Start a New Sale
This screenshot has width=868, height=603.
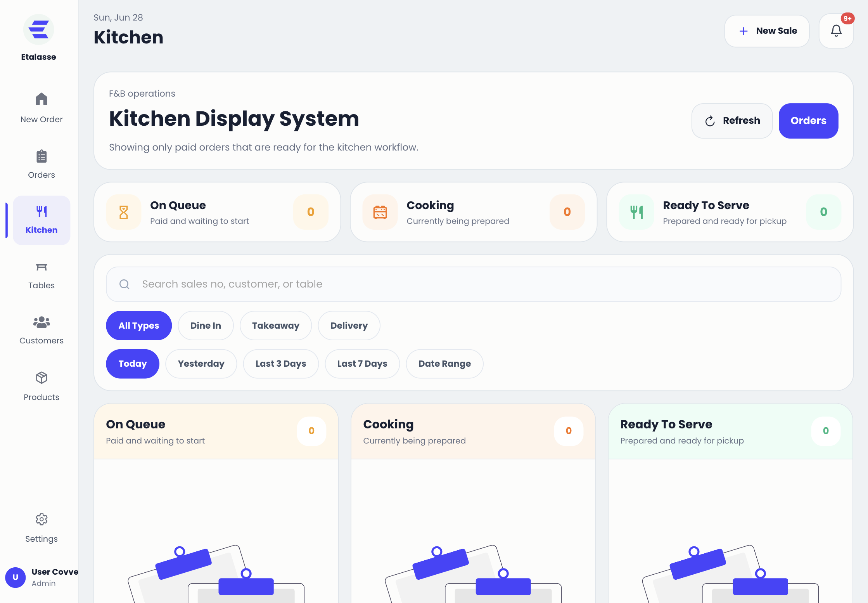pos(767,31)
